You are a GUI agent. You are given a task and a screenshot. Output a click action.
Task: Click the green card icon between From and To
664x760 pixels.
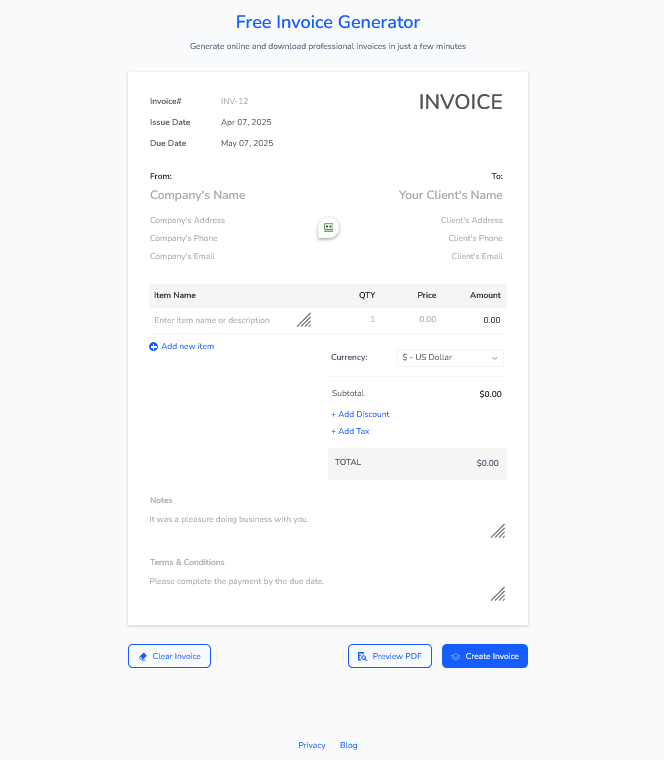(x=328, y=227)
